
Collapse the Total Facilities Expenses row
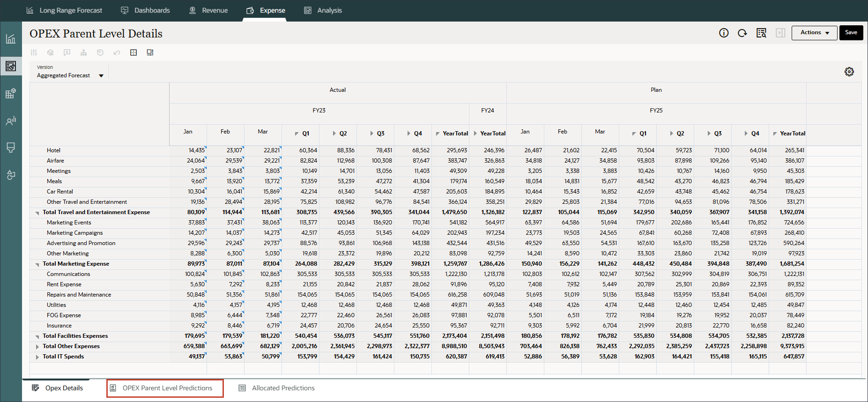pyautogui.click(x=37, y=336)
